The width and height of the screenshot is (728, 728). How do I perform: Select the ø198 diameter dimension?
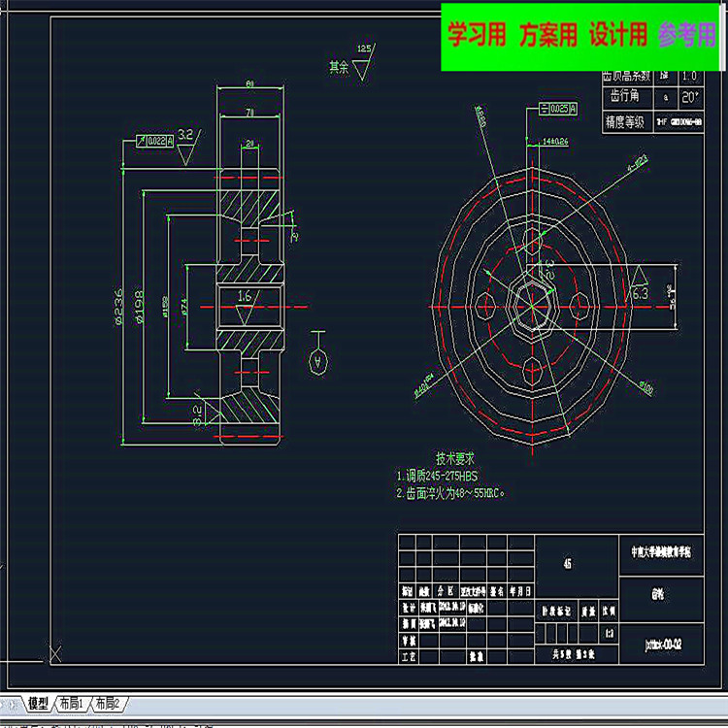pyautogui.click(x=139, y=307)
